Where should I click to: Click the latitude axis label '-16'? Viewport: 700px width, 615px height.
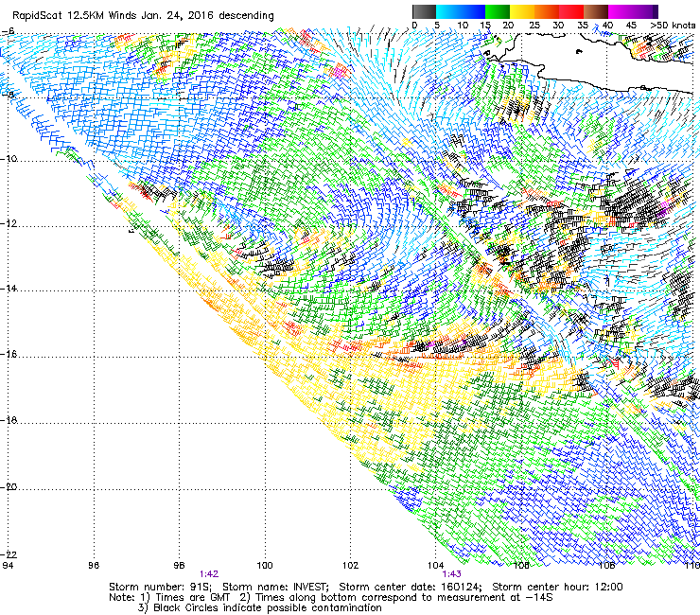point(9,354)
